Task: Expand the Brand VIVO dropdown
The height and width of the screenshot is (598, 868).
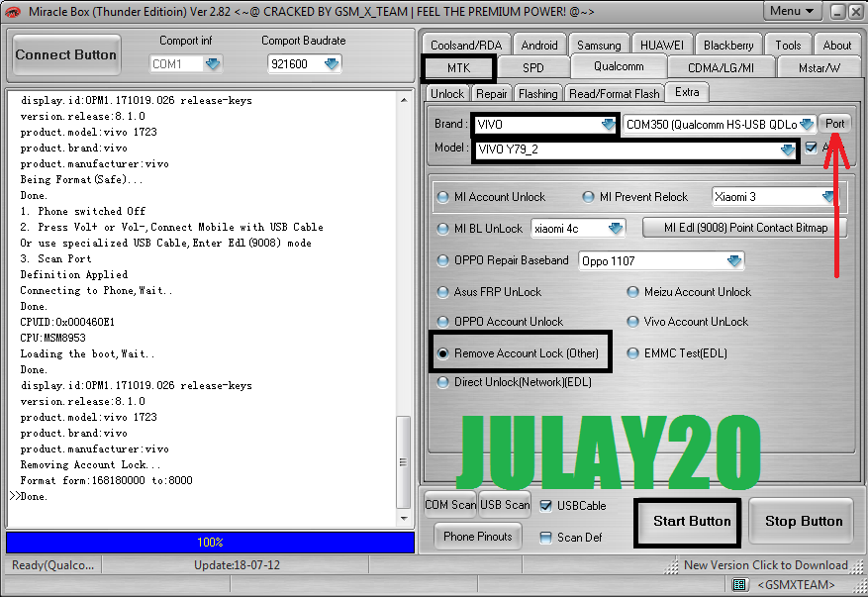Action: pyautogui.click(x=608, y=125)
